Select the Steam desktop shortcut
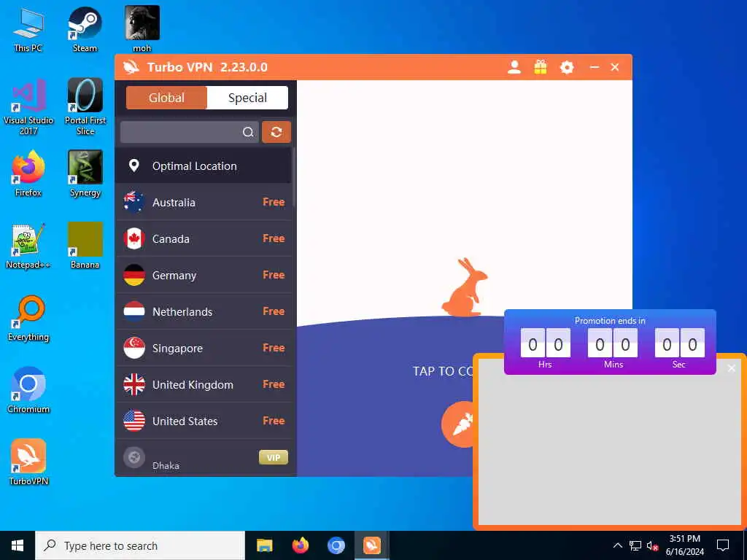Image resolution: width=747 pixels, height=560 pixels. coord(85,29)
